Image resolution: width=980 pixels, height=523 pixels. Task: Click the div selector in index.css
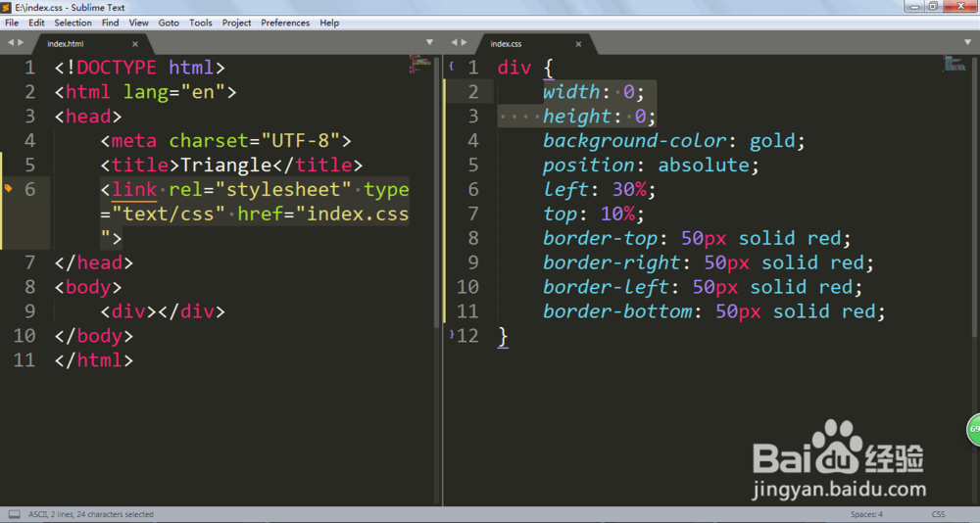pyautogui.click(x=514, y=68)
